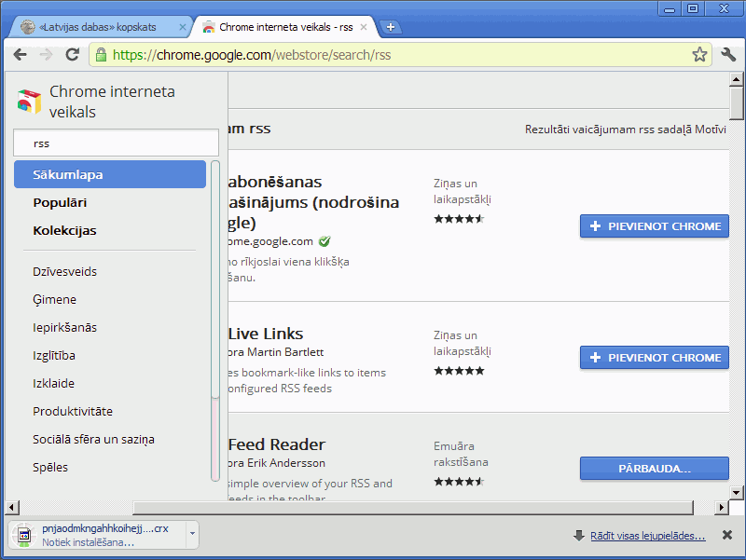Select the Izklaide category
This screenshot has height=560, width=746.
coord(53,383)
